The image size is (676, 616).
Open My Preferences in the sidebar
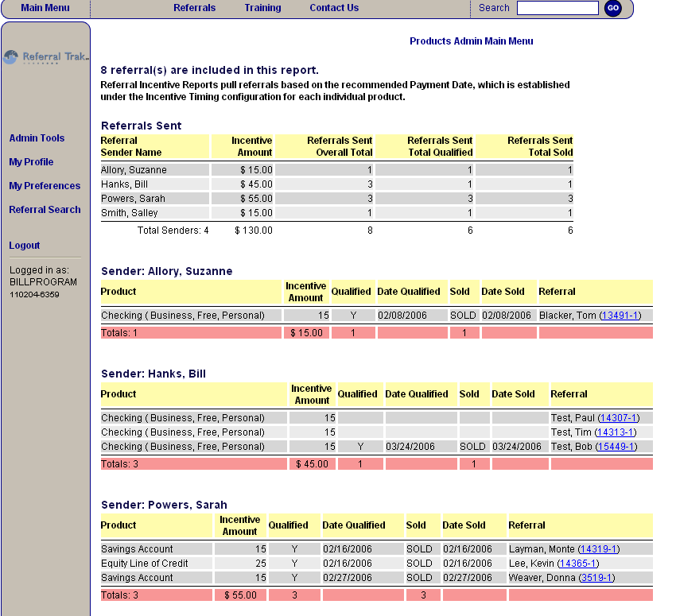click(x=45, y=186)
